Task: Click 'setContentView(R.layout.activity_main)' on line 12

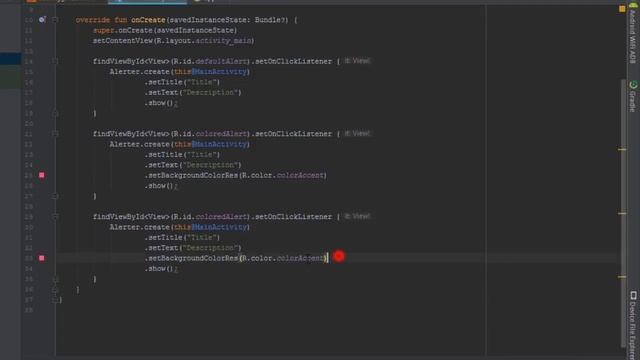Action: click(x=173, y=40)
